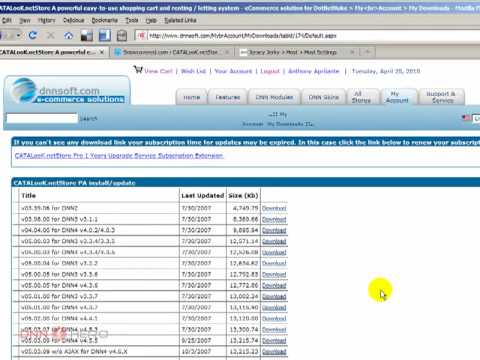Open the Help menu
Viewport: 480px width, 360px height.
[x=151, y=20]
